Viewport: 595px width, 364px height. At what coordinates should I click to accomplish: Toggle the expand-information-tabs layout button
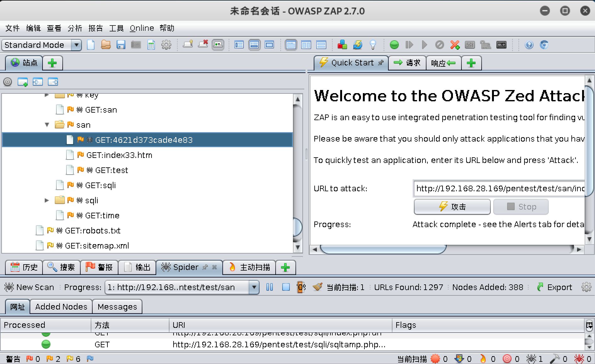(254, 45)
